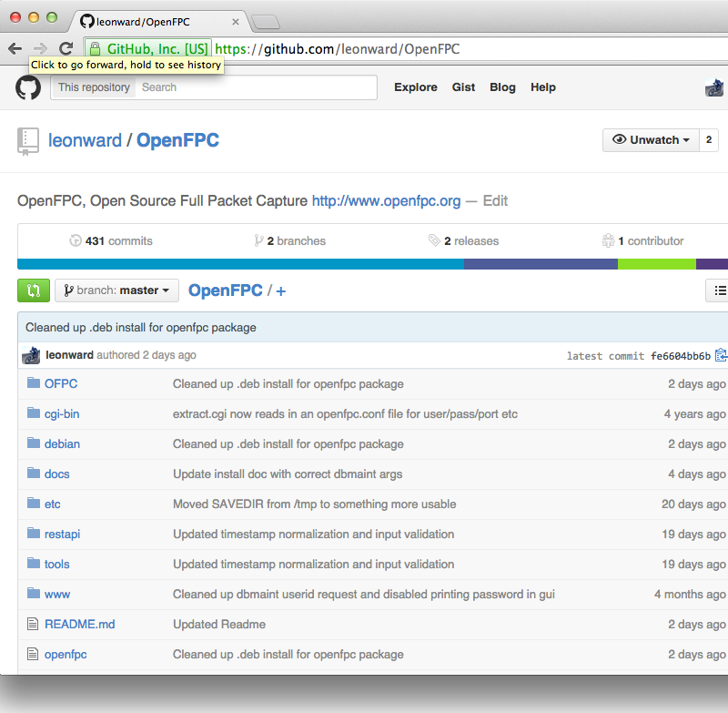Select the leonward/OpenFPC browser tab
The image size is (728, 713).
pos(155,21)
